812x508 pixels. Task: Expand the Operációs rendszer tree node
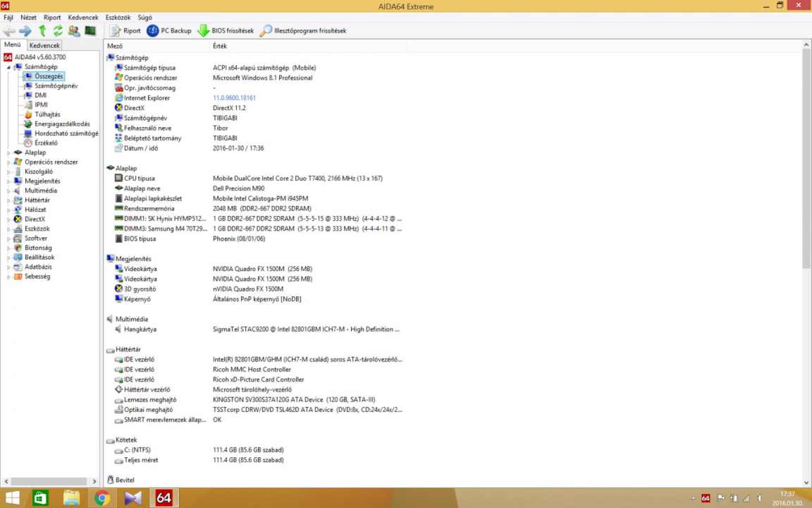pyautogui.click(x=8, y=162)
